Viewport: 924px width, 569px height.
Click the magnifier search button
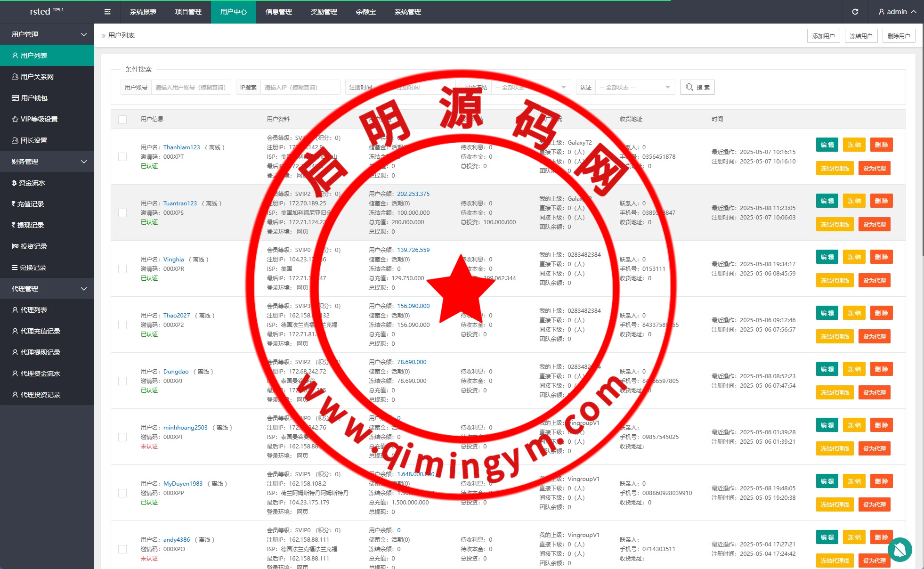(x=697, y=87)
